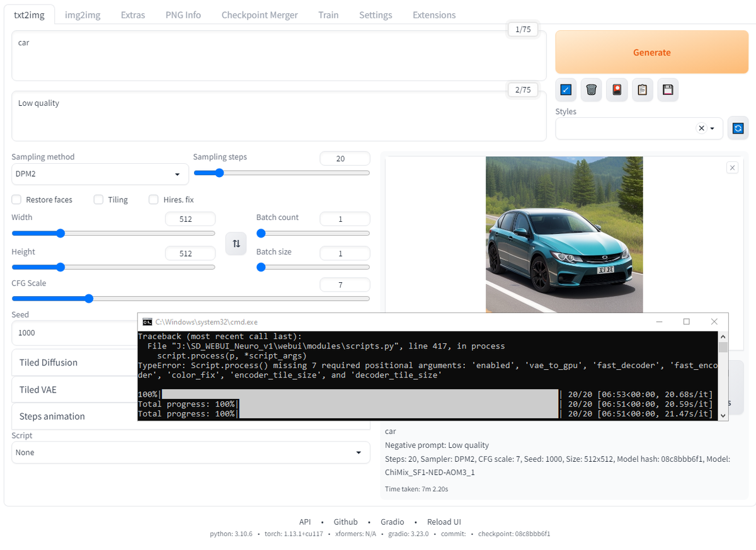This screenshot has width=756, height=550.
Task: Click the Batch count number field
Action: tap(345, 219)
